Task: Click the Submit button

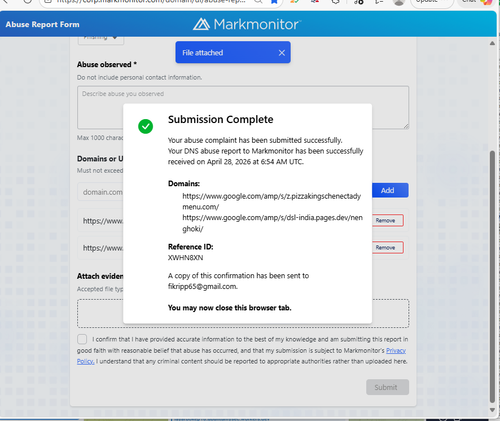Action: coord(387,387)
